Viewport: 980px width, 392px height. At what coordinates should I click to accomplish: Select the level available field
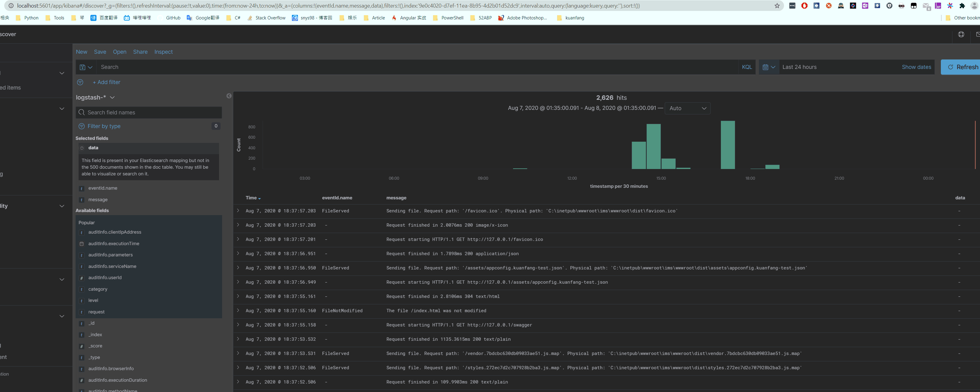(x=93, y=300)
